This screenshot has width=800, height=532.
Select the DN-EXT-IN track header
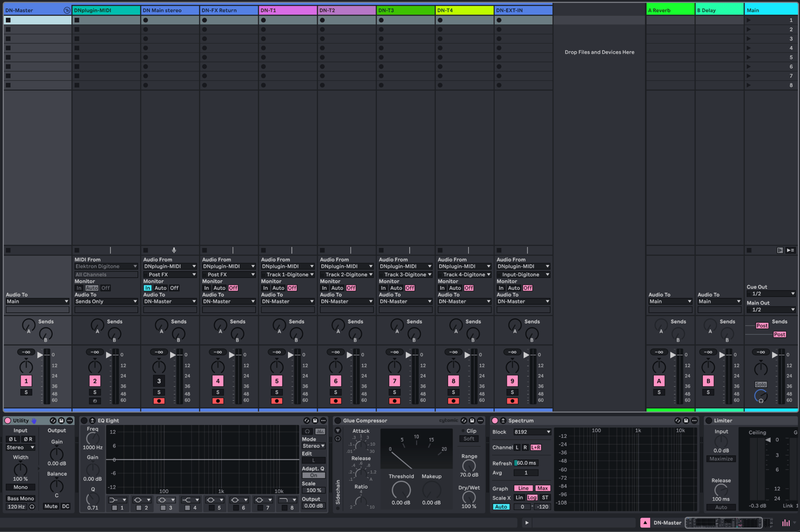(x=523, y=10)
